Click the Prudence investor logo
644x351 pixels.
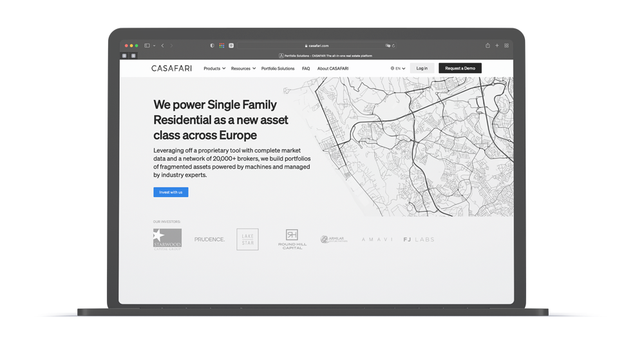coord(209,240)
